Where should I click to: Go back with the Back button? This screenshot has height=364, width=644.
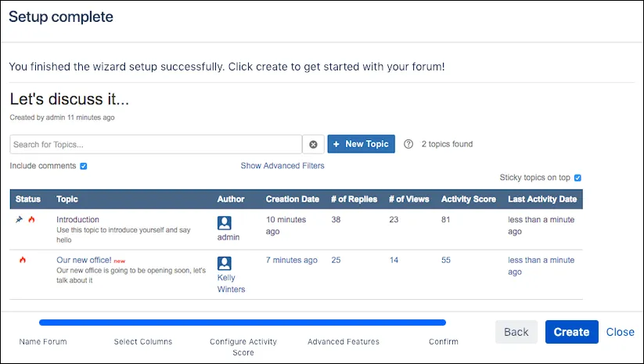click(516, 332)
